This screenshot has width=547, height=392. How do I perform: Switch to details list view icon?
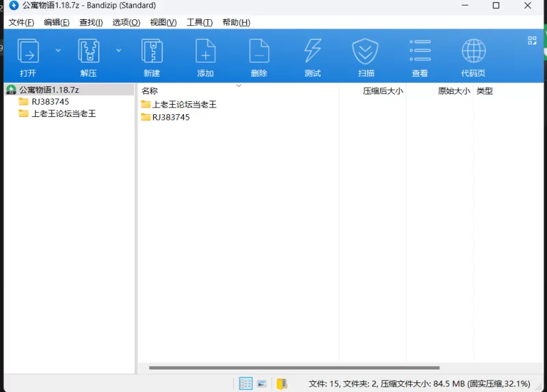[x=245, y=384]
